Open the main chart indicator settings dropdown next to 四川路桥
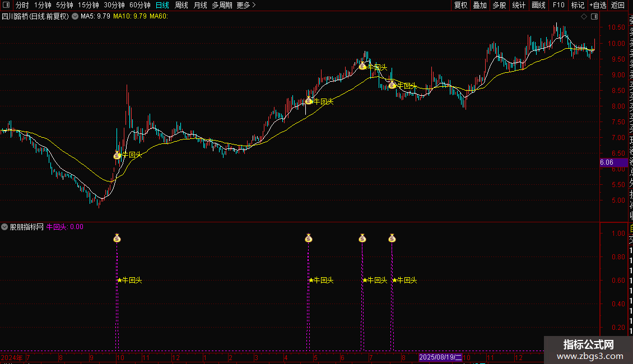The height and width of the screenshot is (364, 633). (75, 16)
